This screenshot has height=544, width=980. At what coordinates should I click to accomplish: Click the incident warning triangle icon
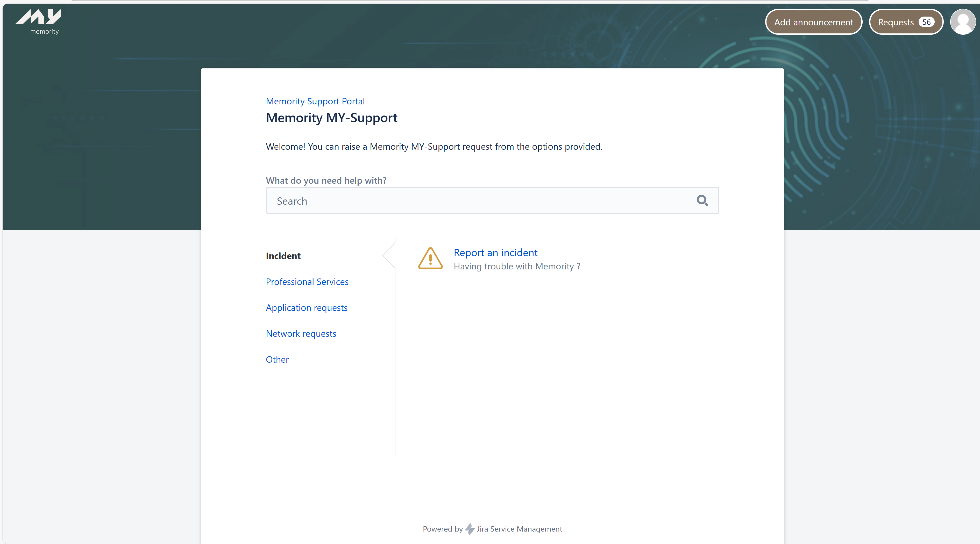(x=430, y=259)
